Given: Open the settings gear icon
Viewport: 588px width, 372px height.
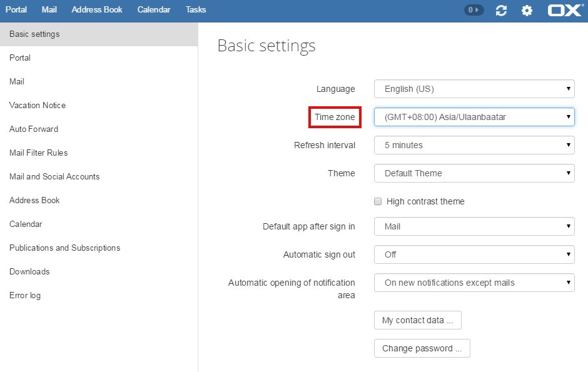Looking at the screenshot, I should pos(527,10).
